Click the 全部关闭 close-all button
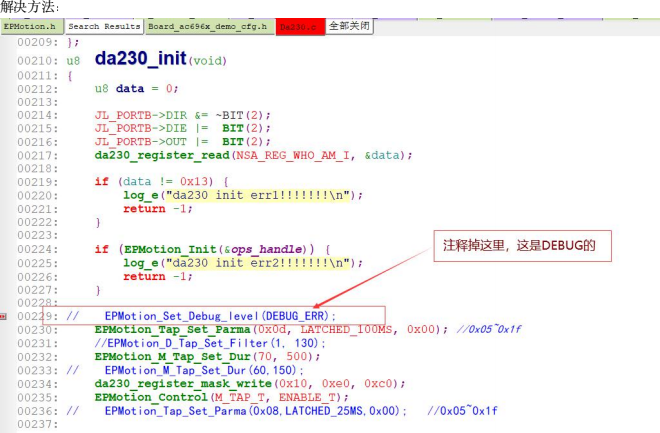The width and height of the screenshot is (660, 433). coord(349,26)
